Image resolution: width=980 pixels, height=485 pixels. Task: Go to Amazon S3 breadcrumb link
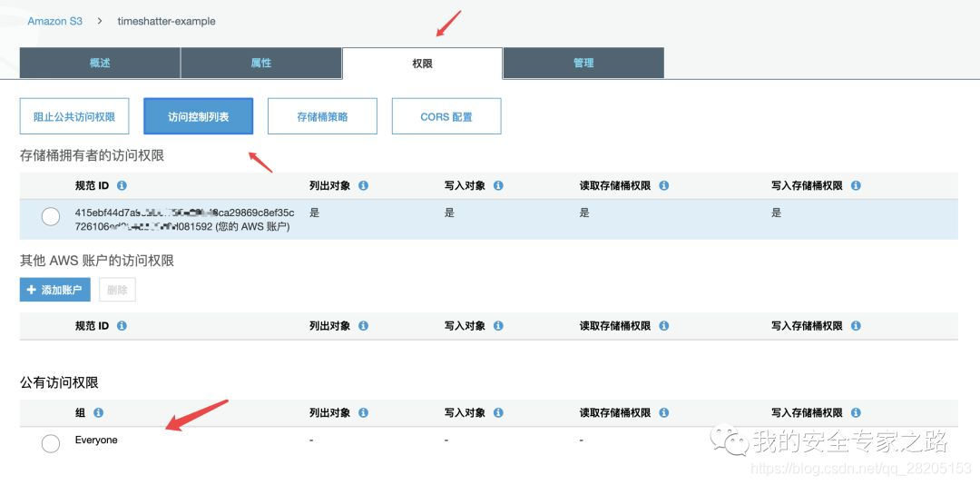point(55,21)
